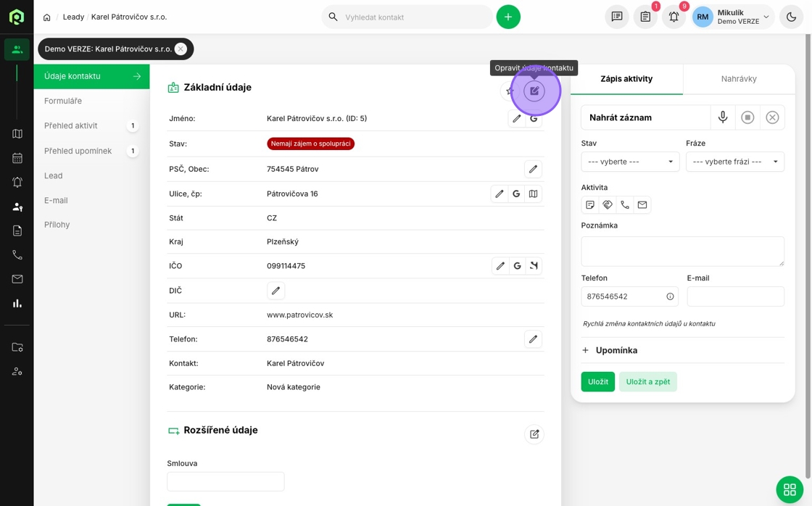Edit Ulice, čp with pencil icon
Viewport: 812px width, 506px height.
click(x=500, y=194)
